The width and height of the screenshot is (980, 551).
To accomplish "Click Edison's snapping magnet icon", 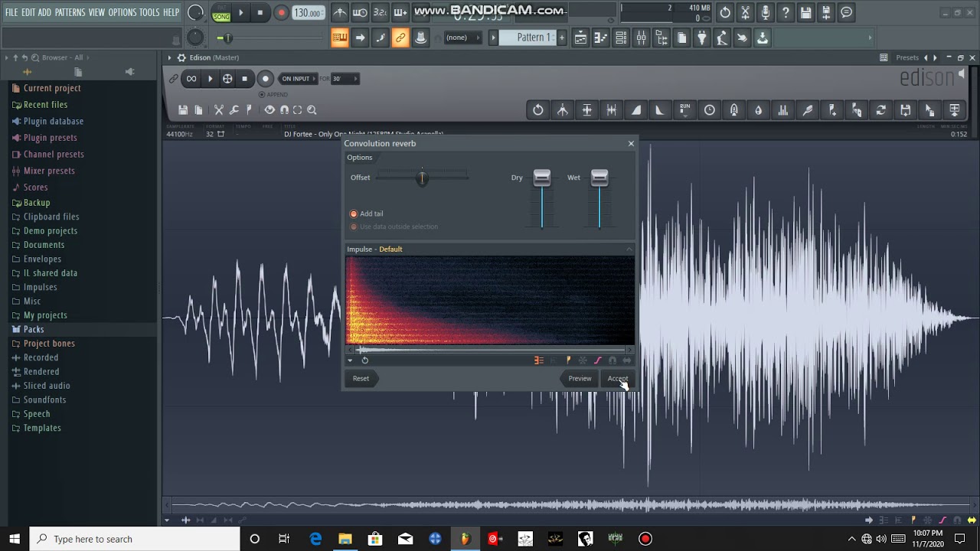I will tap(284, 110).
